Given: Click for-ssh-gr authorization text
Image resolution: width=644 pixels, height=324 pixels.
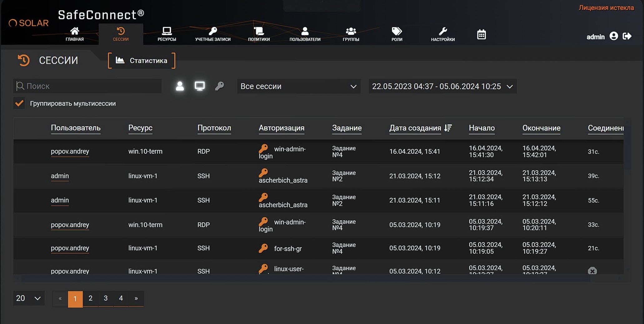Looking at the screenshot, I should coord(288,249).
